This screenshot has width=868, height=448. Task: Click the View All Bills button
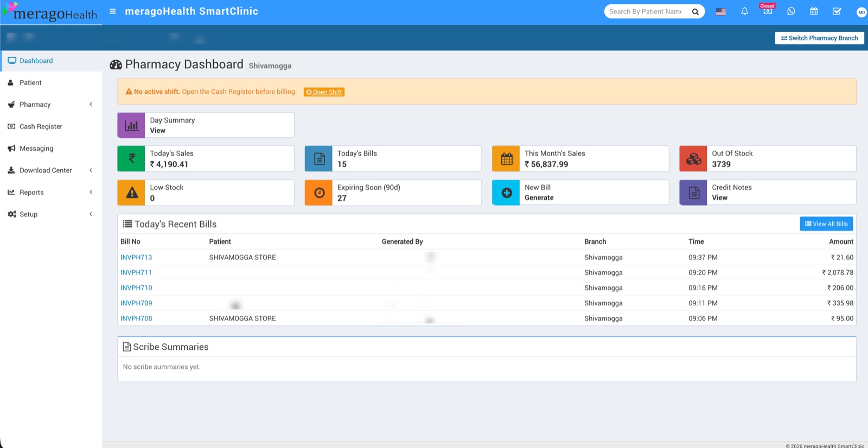(826, 224)
